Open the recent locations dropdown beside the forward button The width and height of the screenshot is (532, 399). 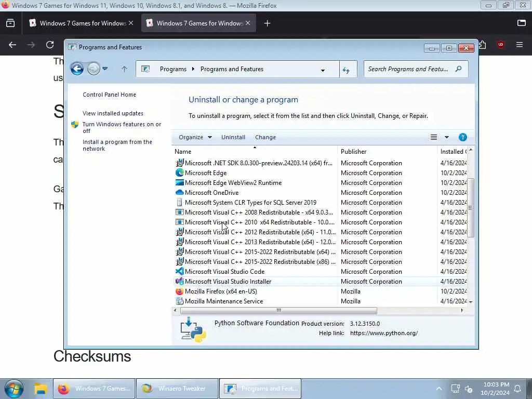pyautogui.click(x=105, y=69)
